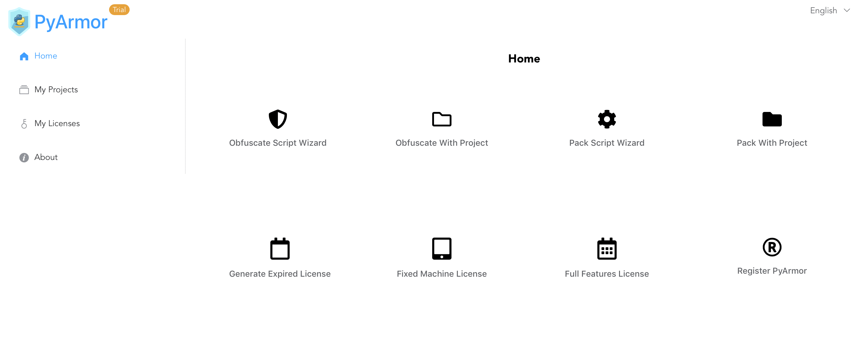
Task: Click the About info circle icon
Action: click(24, 158)
